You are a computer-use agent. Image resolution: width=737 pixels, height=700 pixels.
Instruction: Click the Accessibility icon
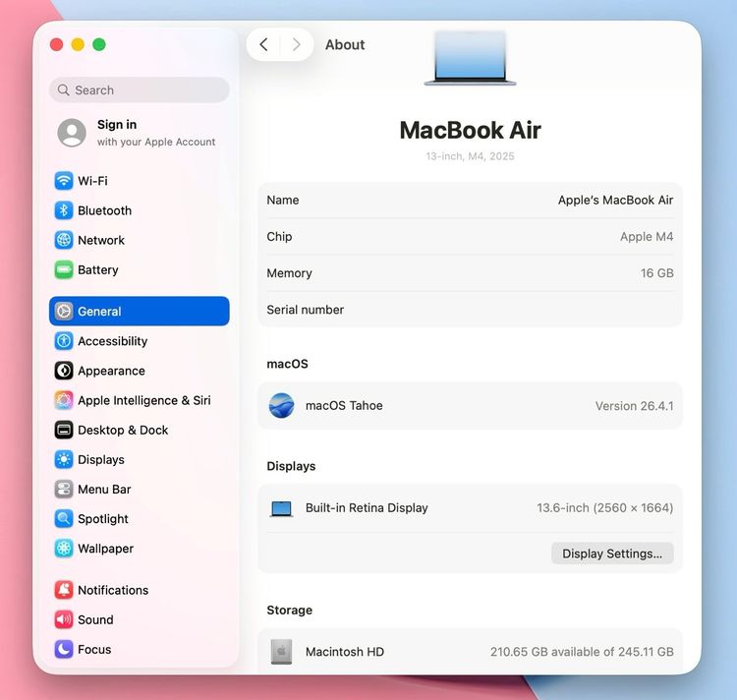(64, 341)
